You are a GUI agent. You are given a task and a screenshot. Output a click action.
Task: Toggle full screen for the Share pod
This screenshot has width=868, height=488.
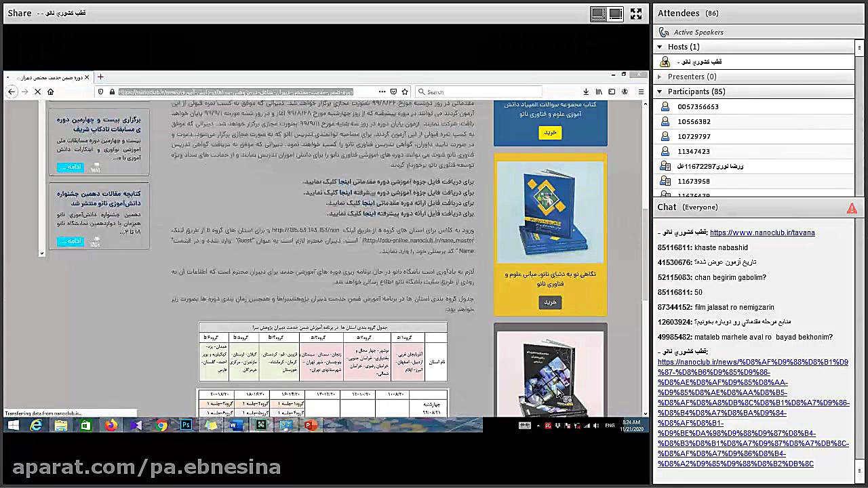click(x=636, y=14)
